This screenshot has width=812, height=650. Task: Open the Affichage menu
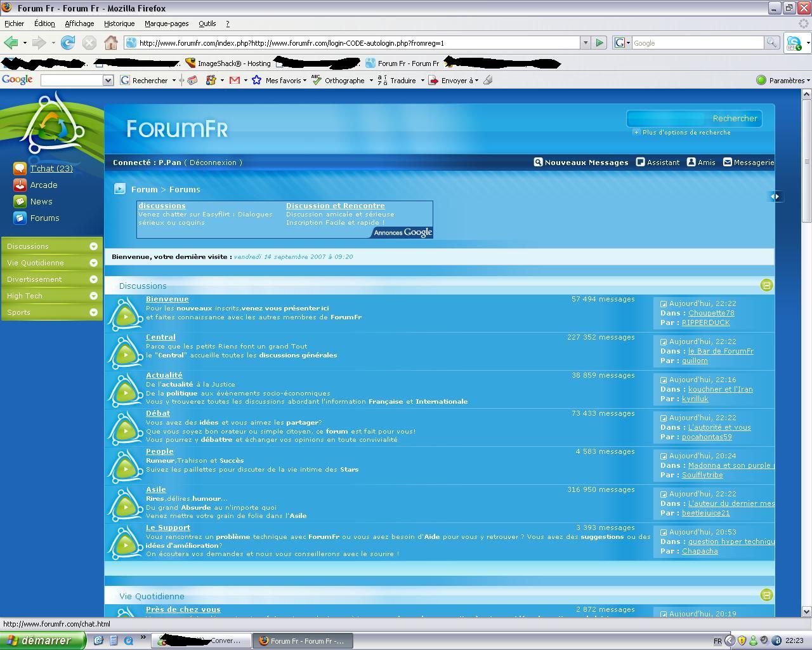pos(79,23)
